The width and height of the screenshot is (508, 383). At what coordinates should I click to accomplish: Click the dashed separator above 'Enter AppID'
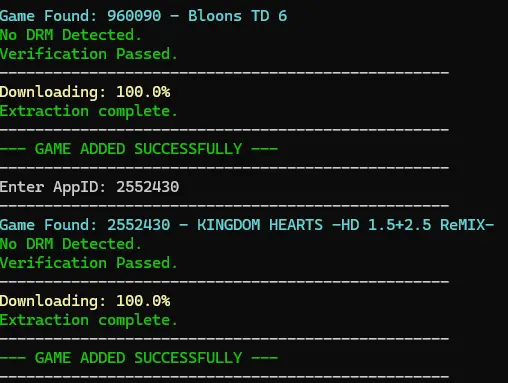pyautogui.click(x=224, y=167)
